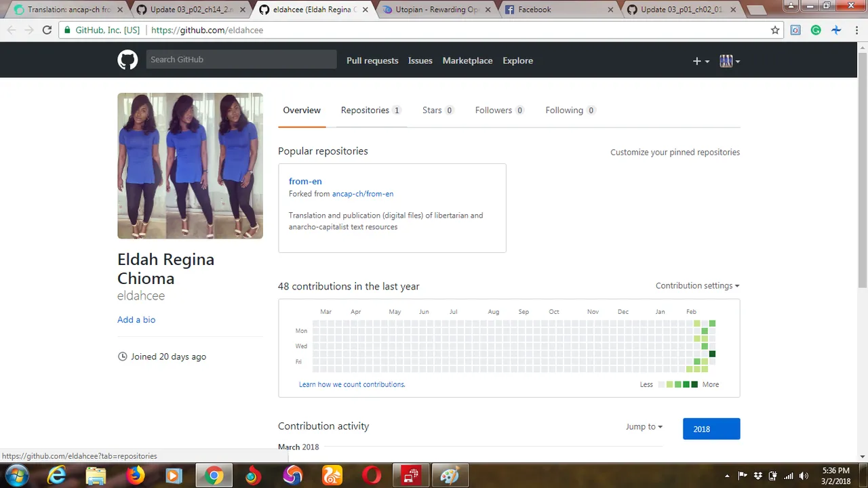Viewport: 868px width, 488px height.
Task: Click the Add a bio link
Action: coord(136,319)
